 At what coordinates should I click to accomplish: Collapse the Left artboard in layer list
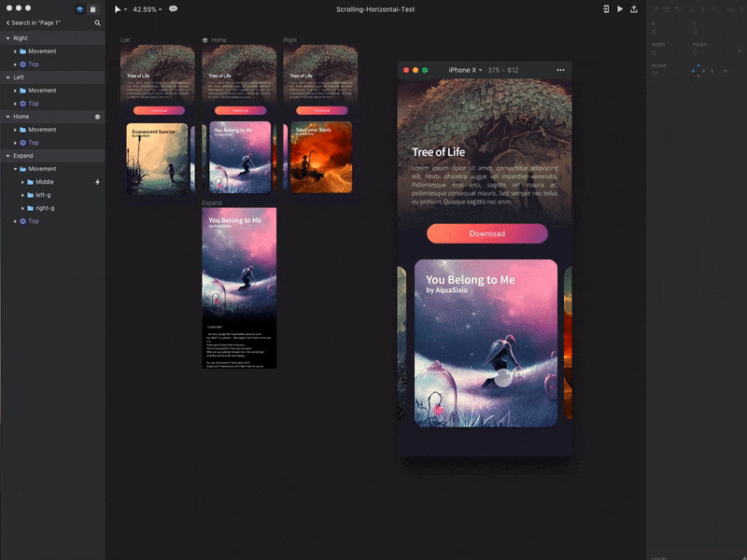point(7,77)
